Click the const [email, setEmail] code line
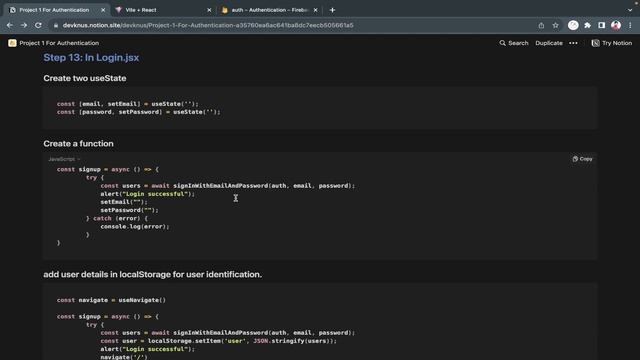 [127, 104]
